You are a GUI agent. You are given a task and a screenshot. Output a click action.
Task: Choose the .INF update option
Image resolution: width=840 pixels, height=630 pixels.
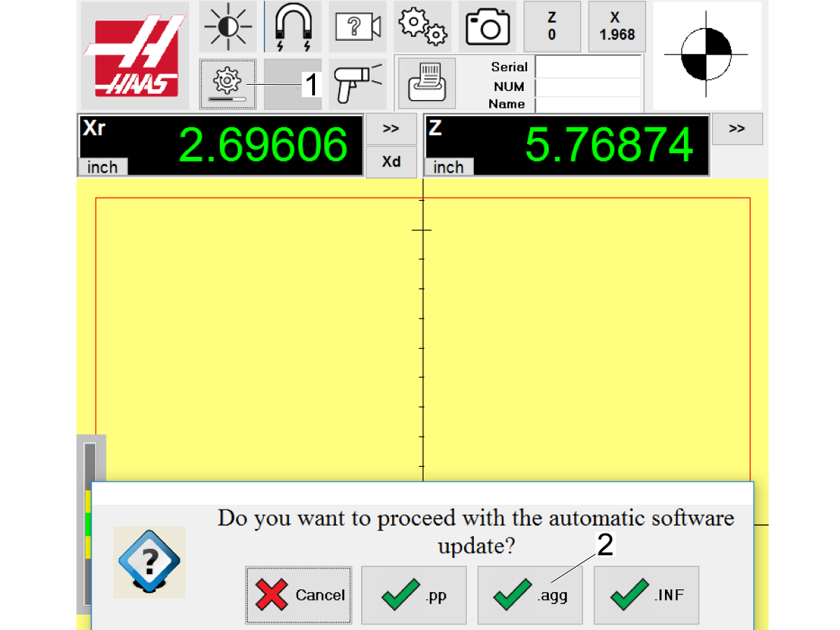[646, 595]
